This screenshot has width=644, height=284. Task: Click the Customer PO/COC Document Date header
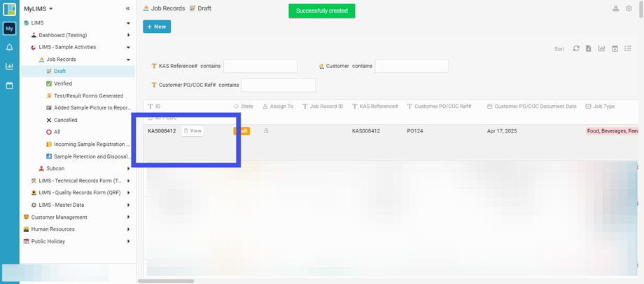(532, 106)
